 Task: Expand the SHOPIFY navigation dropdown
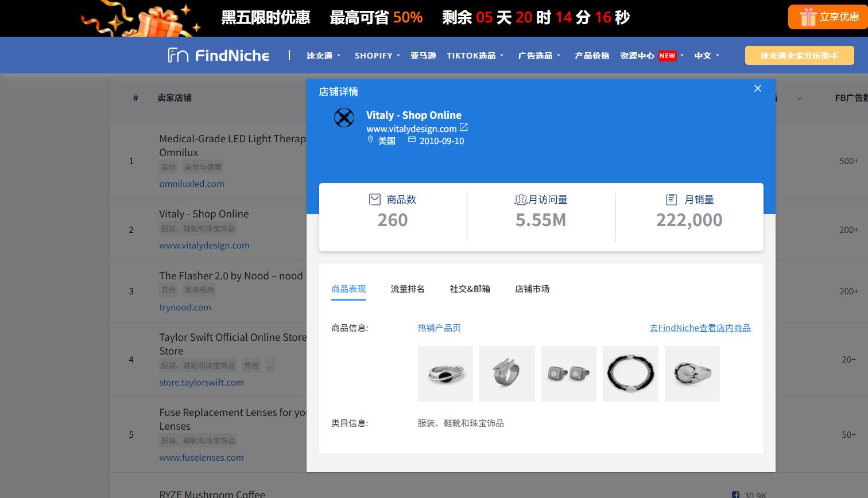point(377,56)
